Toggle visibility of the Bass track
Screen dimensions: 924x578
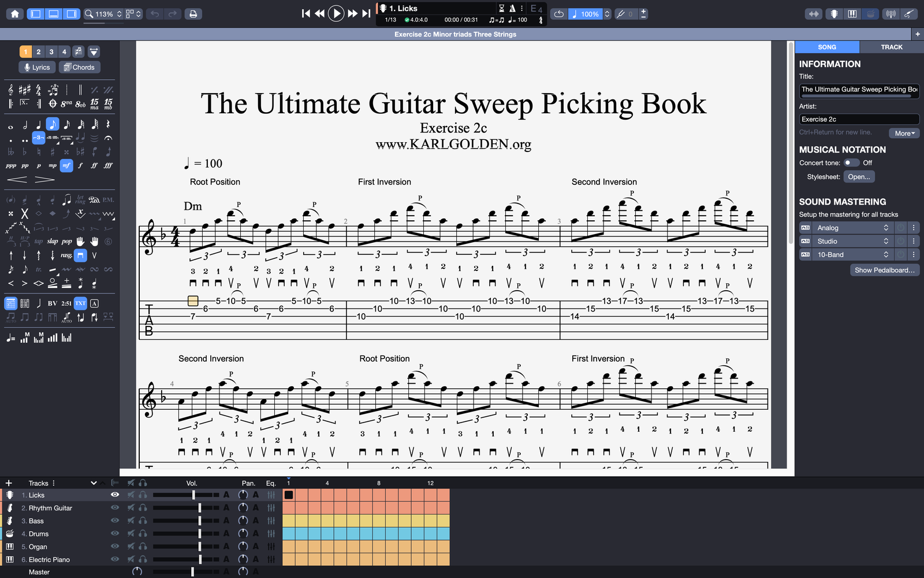click(x=115, y=521)
